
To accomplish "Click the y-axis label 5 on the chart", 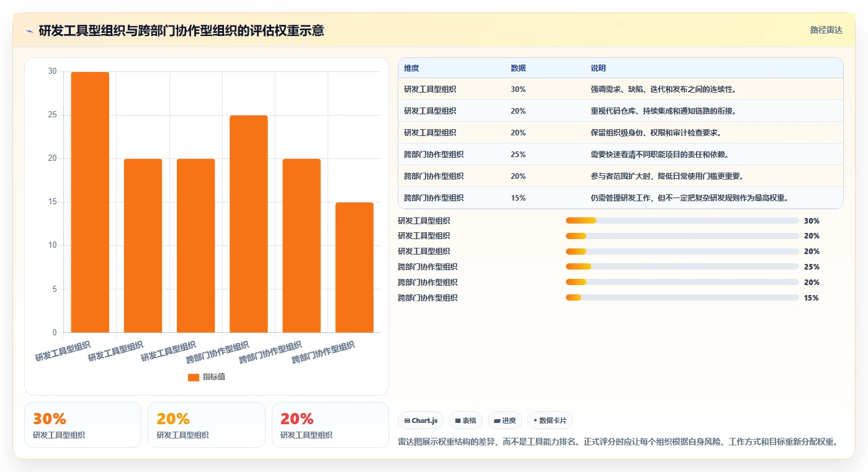I will (x=54, y=289).
